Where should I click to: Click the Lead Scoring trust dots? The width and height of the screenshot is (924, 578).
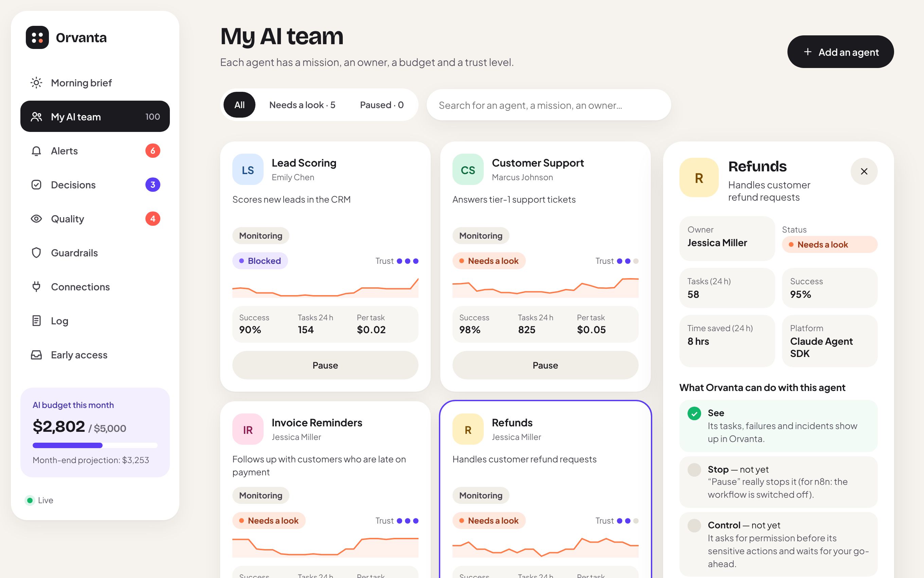[407, 261]
